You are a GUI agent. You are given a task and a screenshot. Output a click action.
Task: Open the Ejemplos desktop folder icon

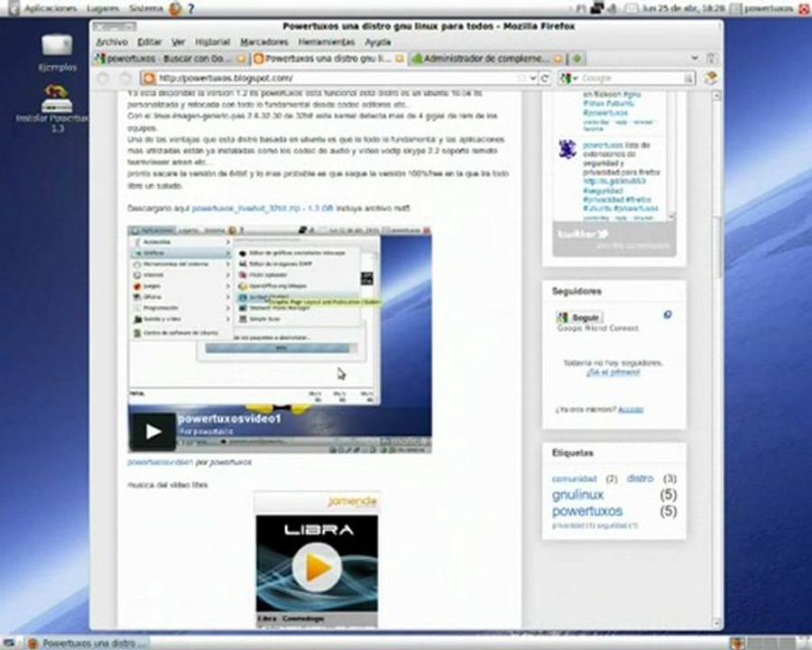pyautogui.click(x=57, y=52)
